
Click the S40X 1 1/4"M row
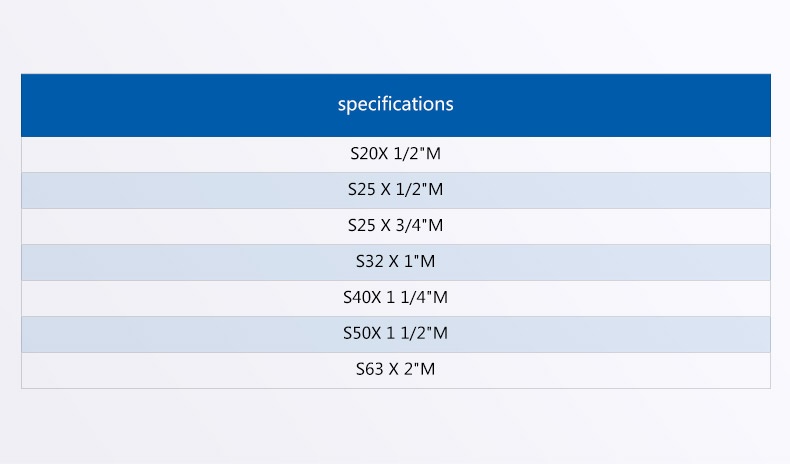[396, 298]
